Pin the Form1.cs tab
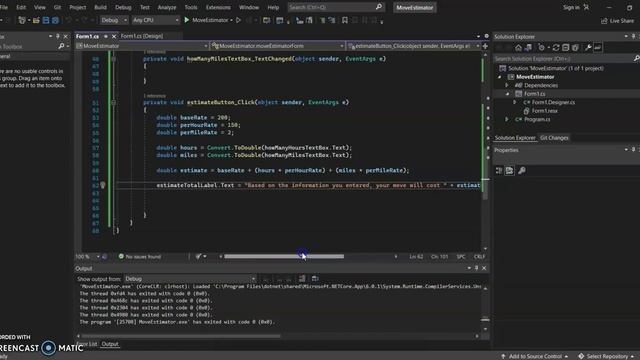Viewport: 640px width, 360px height. [x=106, y=36]
